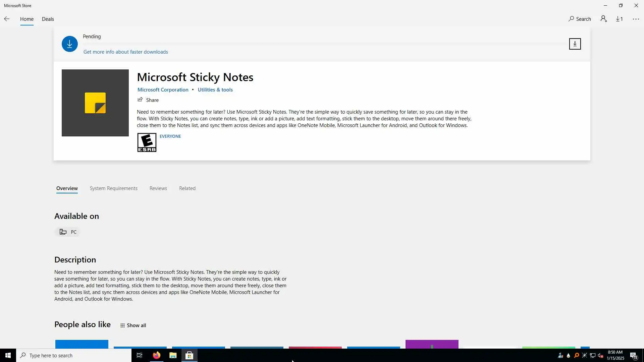The width and height of the screenshot is (644, 362).
Task: Open the System Requirements tab
Action: coord(113,188)
